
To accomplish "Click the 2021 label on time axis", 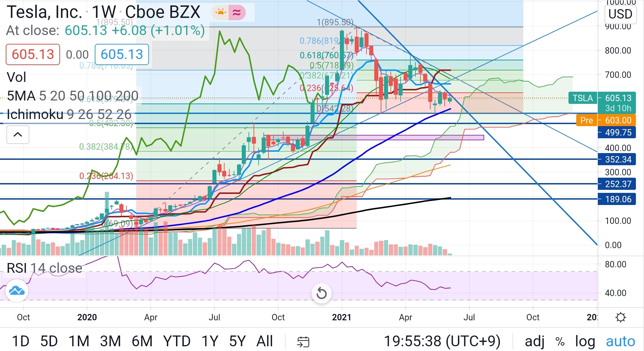I will pyautogui.click(x=342, y=317).
